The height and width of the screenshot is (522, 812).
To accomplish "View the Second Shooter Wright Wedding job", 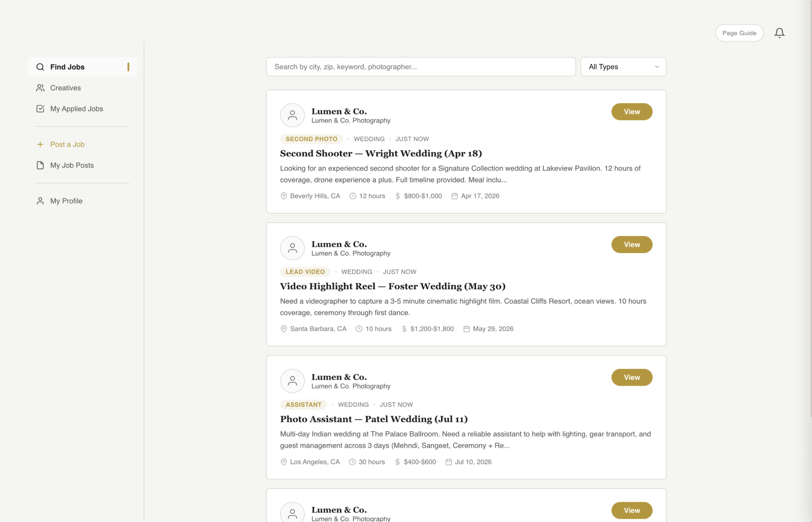I will 631,112.
